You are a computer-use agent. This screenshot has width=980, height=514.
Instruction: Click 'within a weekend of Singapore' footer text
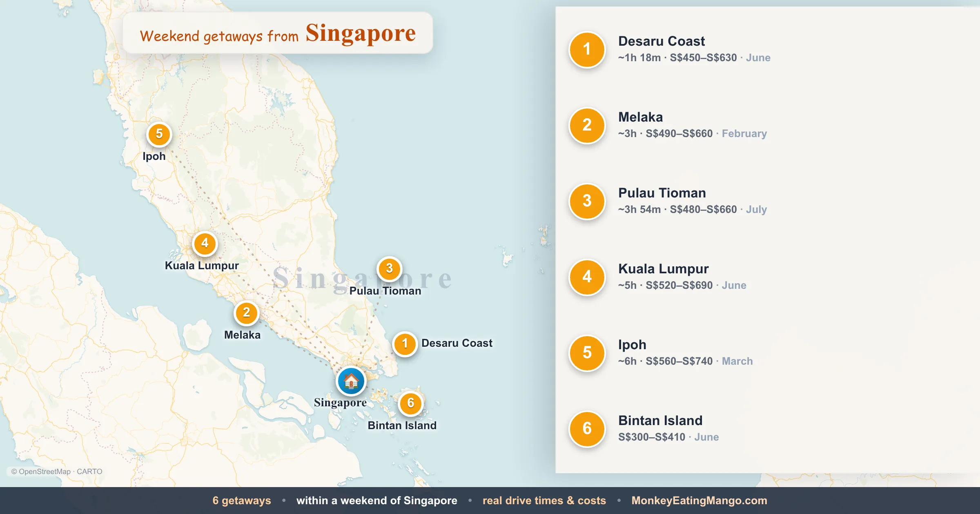click(376, 501)
